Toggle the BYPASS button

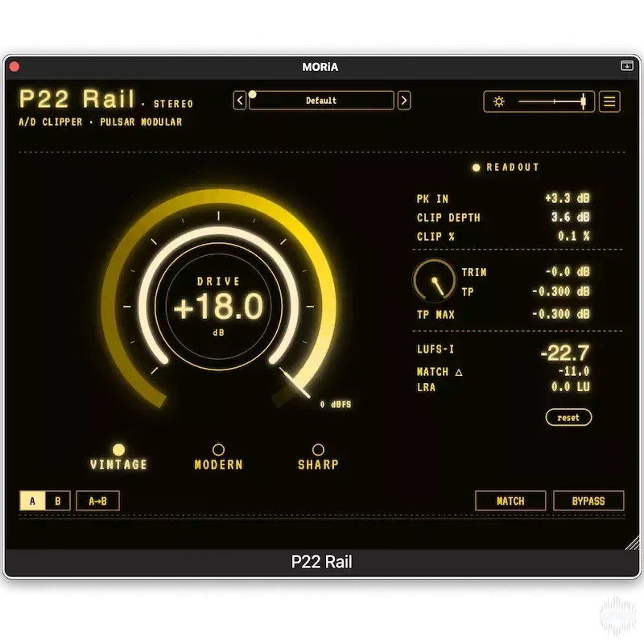(x=588, y=501)
